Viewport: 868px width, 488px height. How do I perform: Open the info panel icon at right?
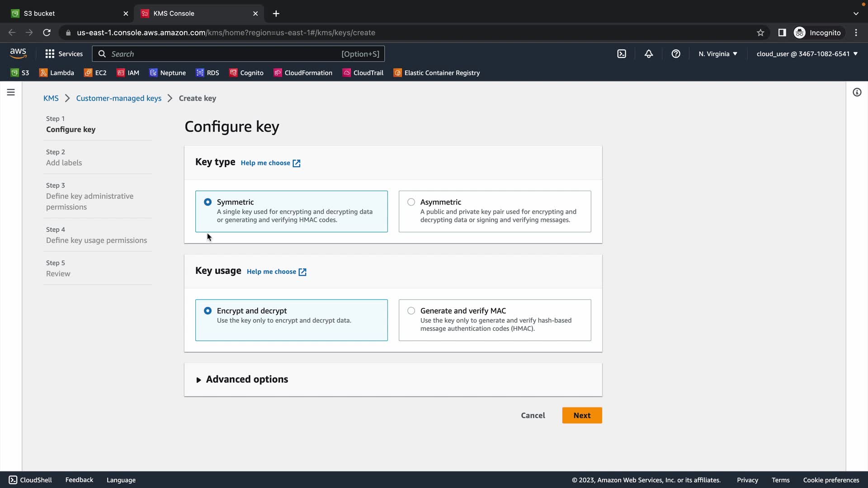point(857,92)
